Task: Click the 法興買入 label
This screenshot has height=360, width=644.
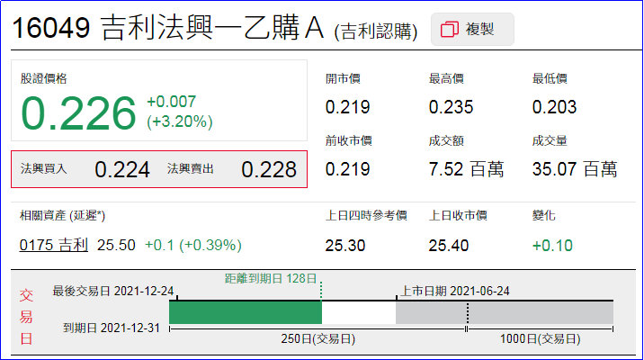Action: click(x=43, y=169)
